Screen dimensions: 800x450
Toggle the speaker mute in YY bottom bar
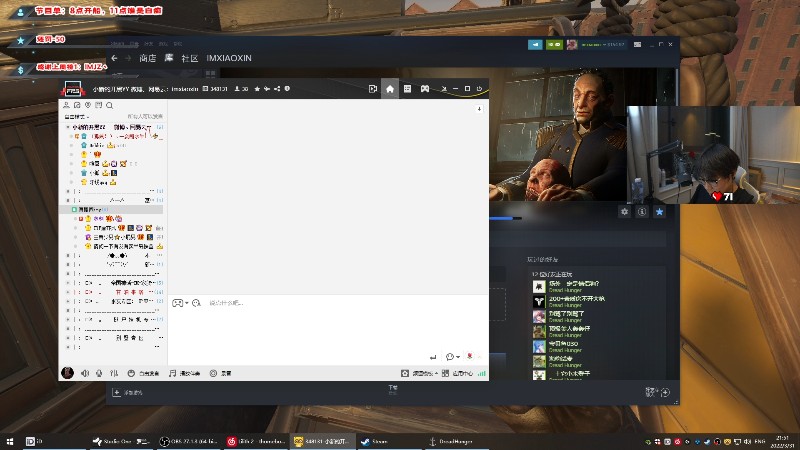(85, 373)
